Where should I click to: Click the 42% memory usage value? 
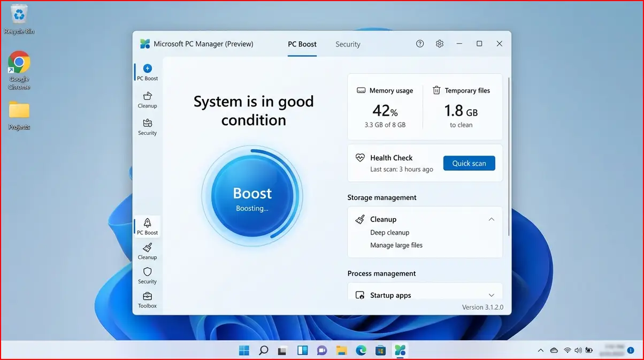pos(385,111)
